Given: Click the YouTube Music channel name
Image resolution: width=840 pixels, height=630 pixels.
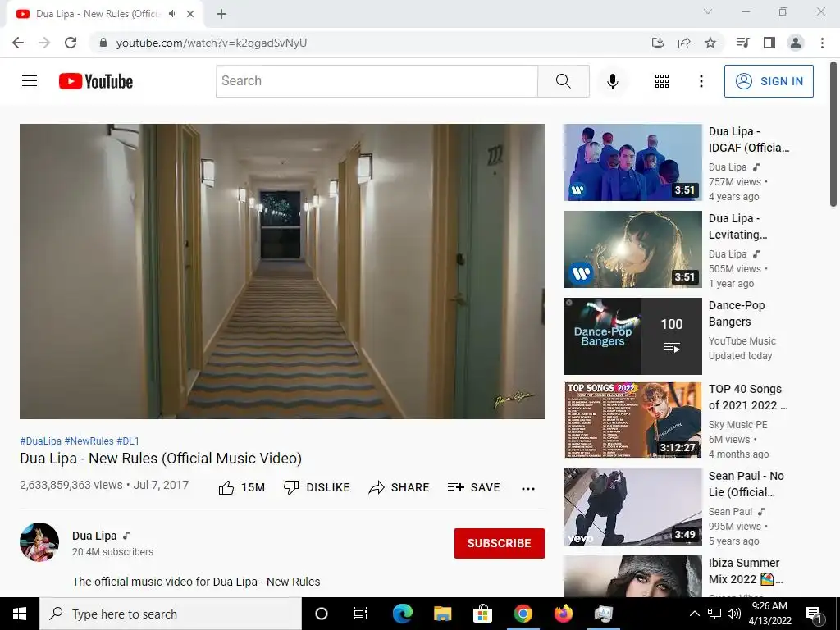Looking at the screenshot, I should (742, 341).
